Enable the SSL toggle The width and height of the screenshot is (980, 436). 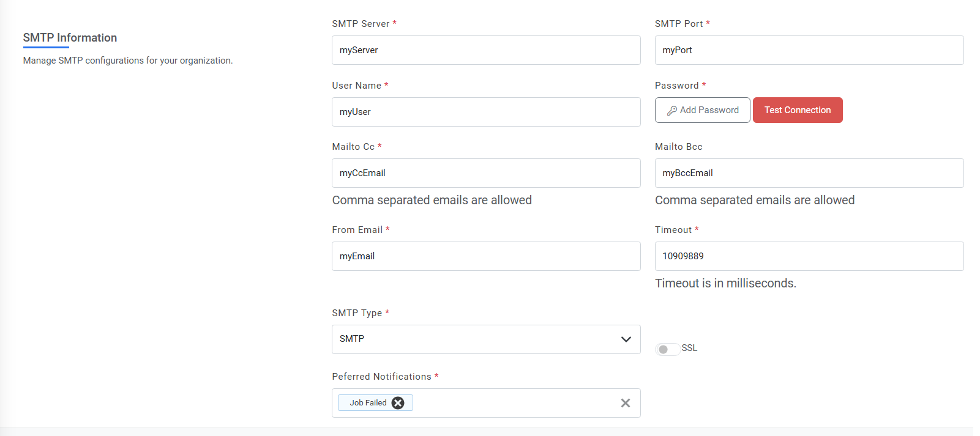667,349
